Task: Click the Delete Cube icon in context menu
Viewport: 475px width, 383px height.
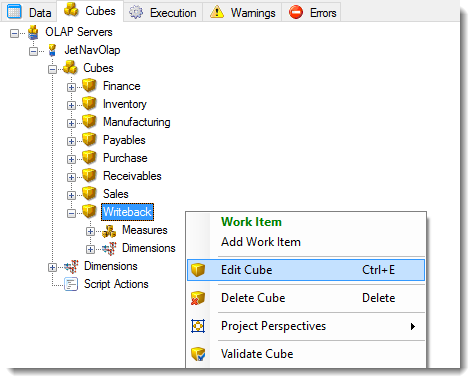Action: (198, 298)
